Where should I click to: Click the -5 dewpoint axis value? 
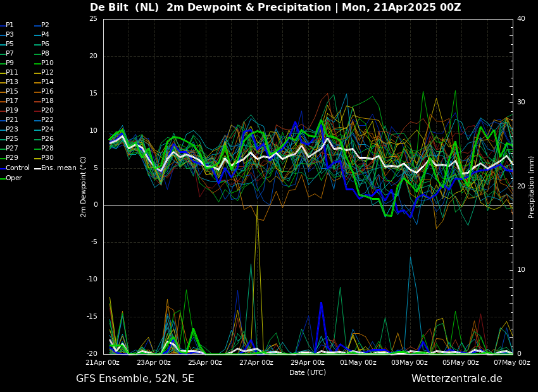point(94,242)
